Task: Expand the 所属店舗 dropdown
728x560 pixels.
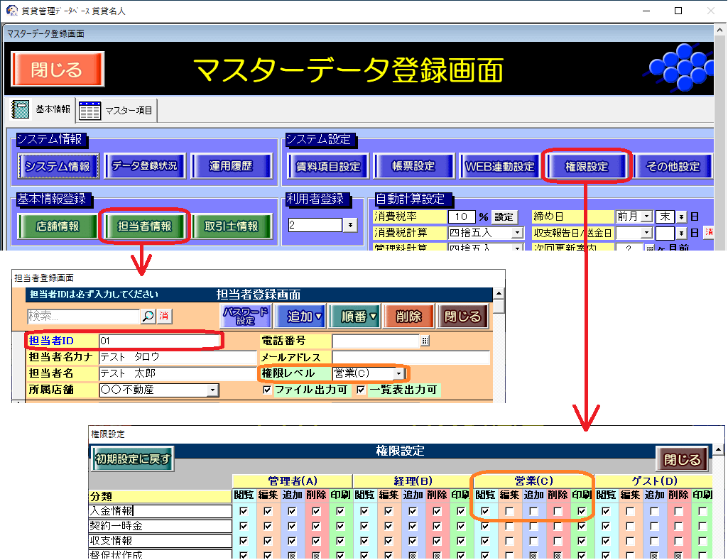Action: pyautogui.click(x=212, y=390)
